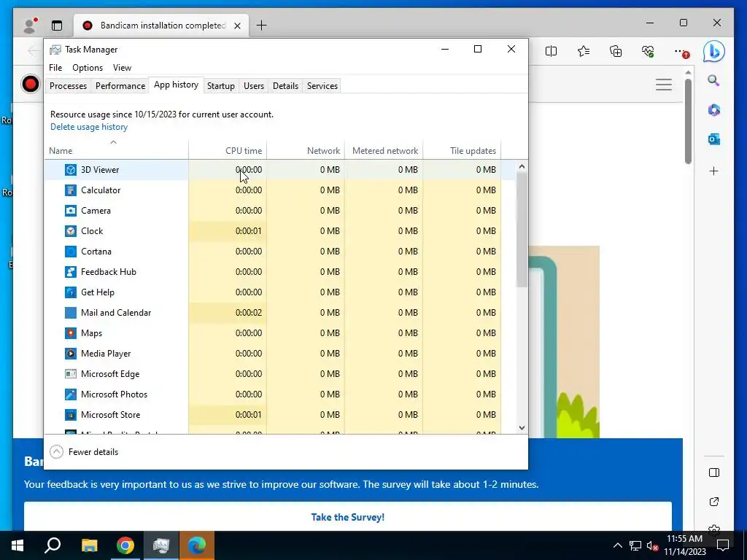Viewport: 747px width, 560px height.
Task: Click the Edge profile avatar icon
Action: click(x=30, y=26)
